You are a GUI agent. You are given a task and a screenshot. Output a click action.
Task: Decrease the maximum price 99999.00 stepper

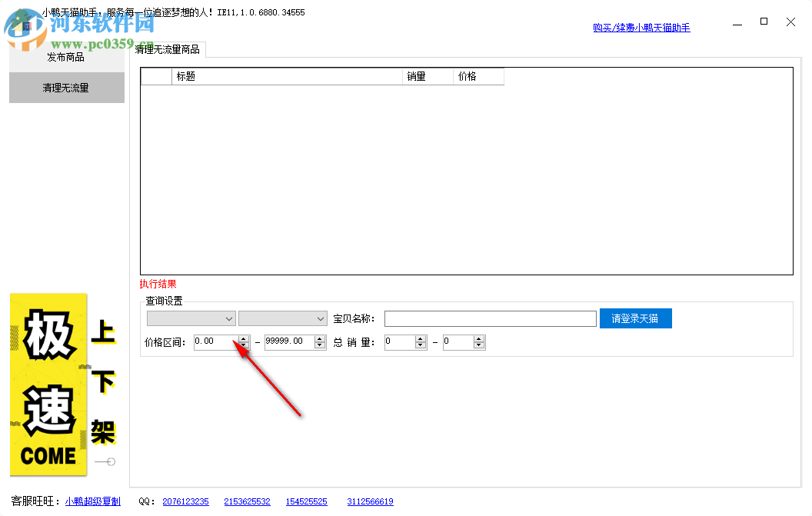click(x=320, y=345)
